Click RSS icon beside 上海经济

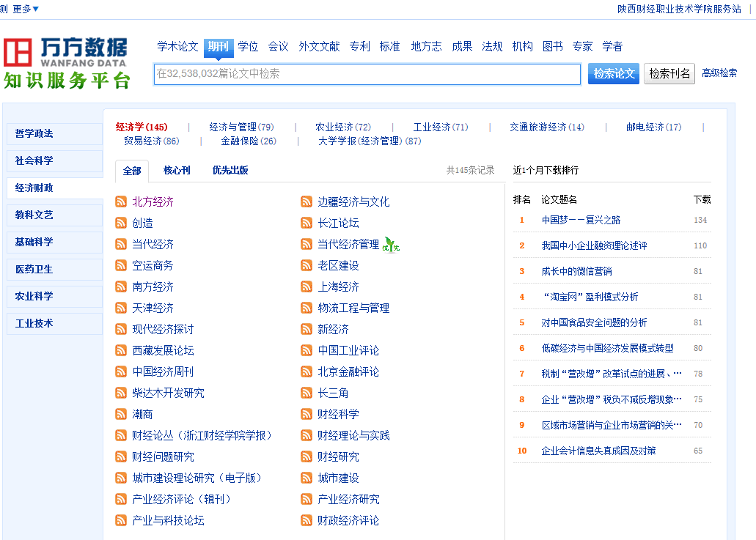(307, 286)
